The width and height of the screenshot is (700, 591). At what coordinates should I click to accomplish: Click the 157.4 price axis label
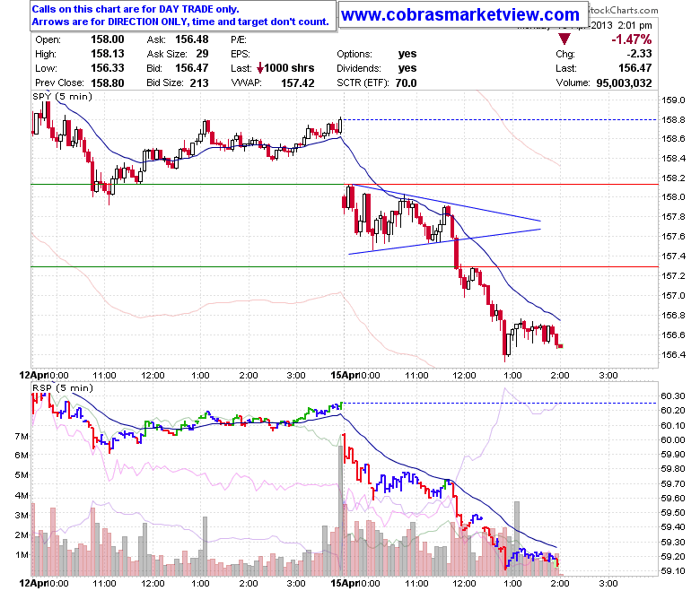coord(673,256)
